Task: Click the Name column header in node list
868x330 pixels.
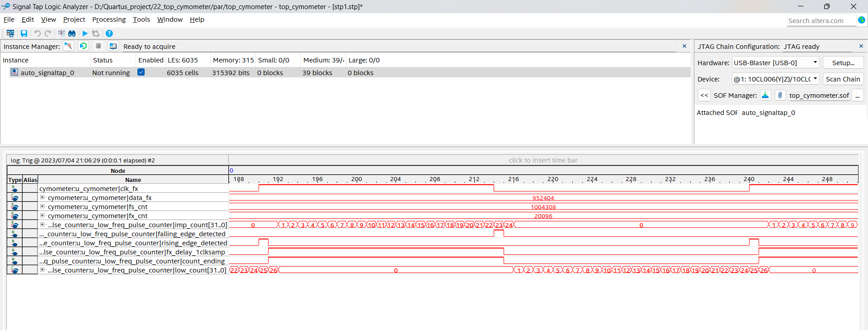Action: coord(133,180)
